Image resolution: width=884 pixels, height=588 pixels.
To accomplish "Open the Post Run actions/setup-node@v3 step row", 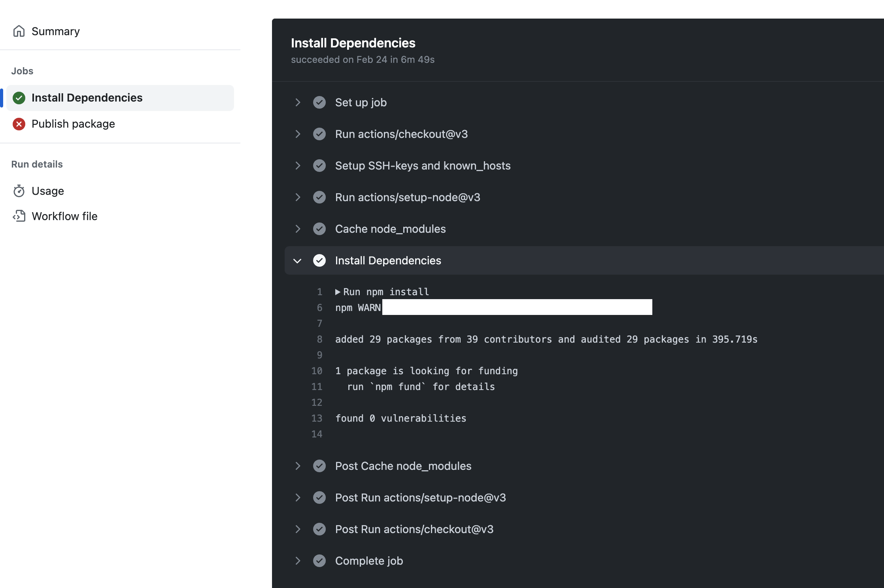I will click(x=420, y=498).
